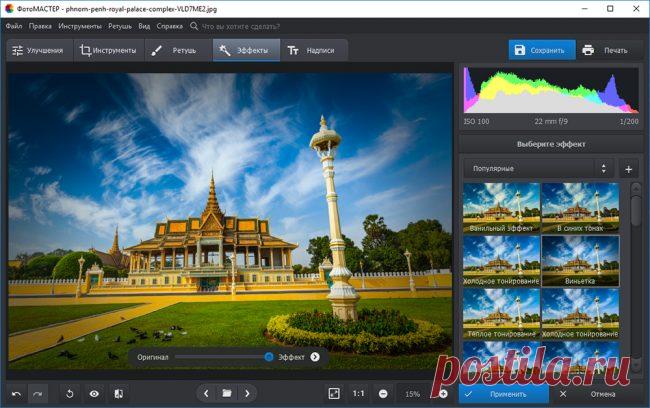Open the Ретушь tab
Viewport: 650px width, 408px height.
[x=179, y=51]
